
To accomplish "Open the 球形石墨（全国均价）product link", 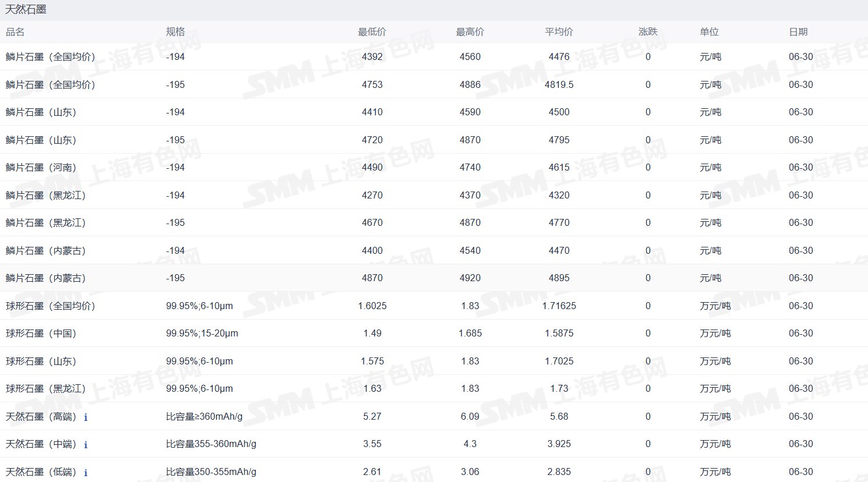I will point(51,306).
